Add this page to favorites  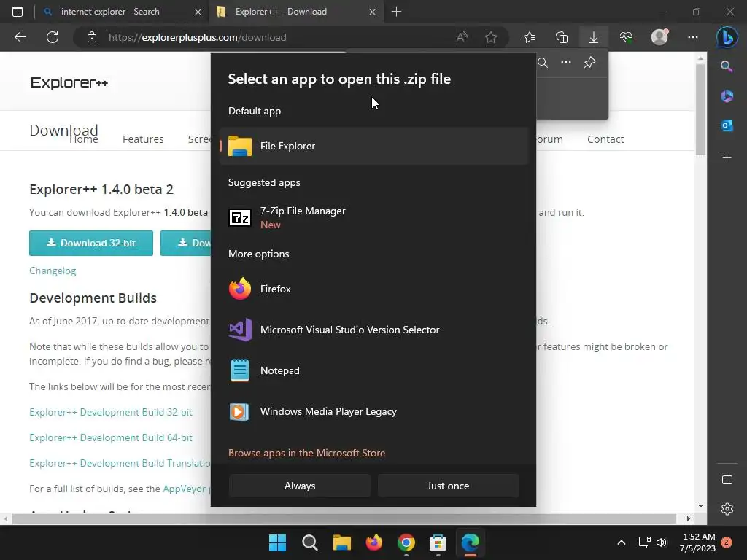coord(491,37)
